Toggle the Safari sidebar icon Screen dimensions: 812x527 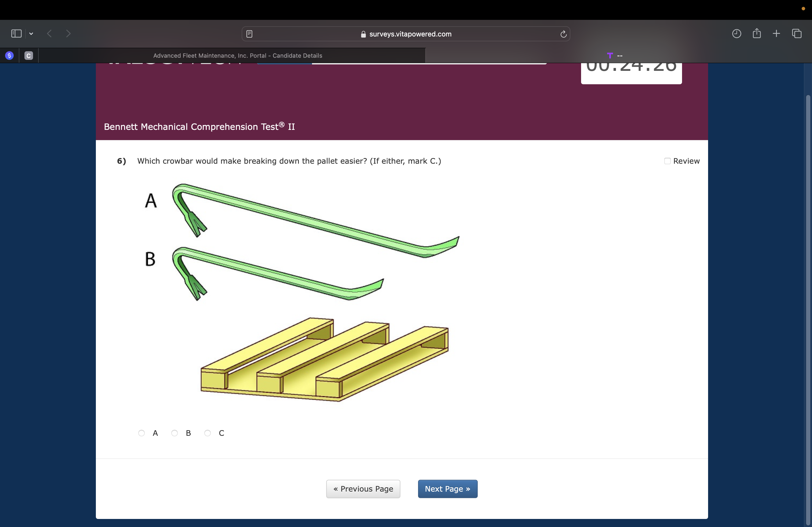(16, 33)
